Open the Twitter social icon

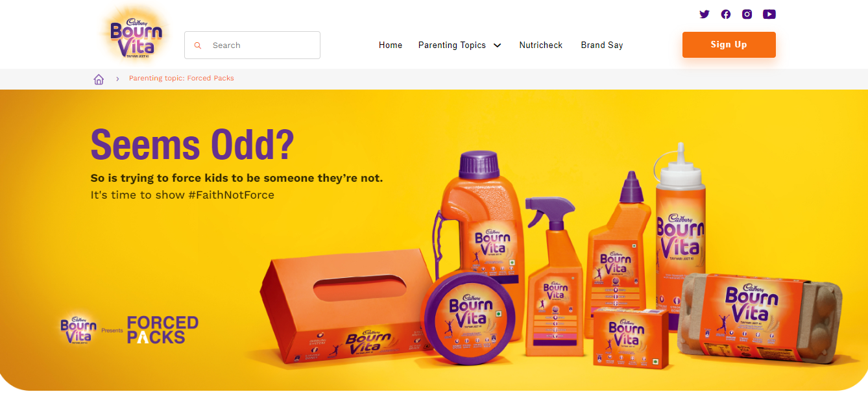coord(705,14)
